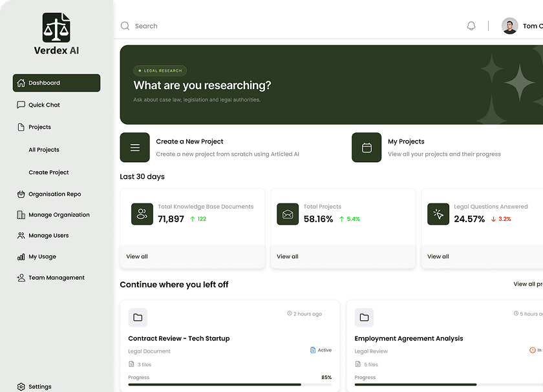The image size is (543, 392).
Task: Click the file icon beside 3 files
Action: coord(131,364)
